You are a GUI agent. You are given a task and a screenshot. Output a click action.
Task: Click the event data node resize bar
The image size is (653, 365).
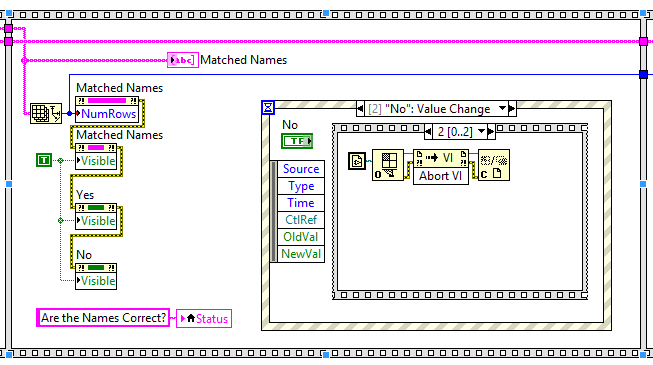tap(274, 211)
